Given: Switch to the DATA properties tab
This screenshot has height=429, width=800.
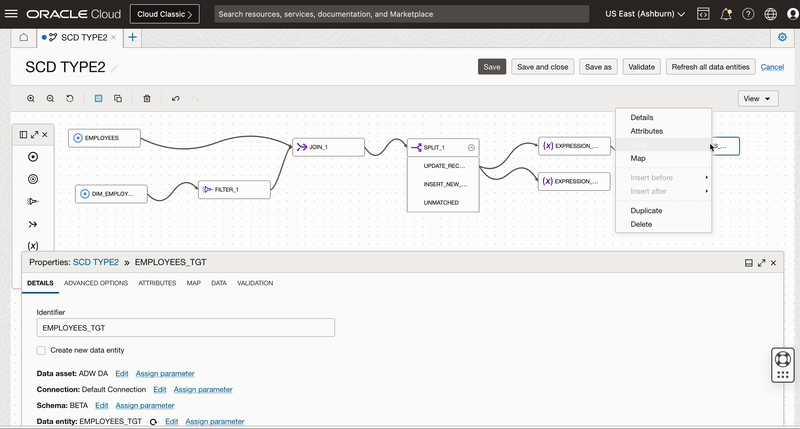Looking at the screenshot, I should point(219,283).
